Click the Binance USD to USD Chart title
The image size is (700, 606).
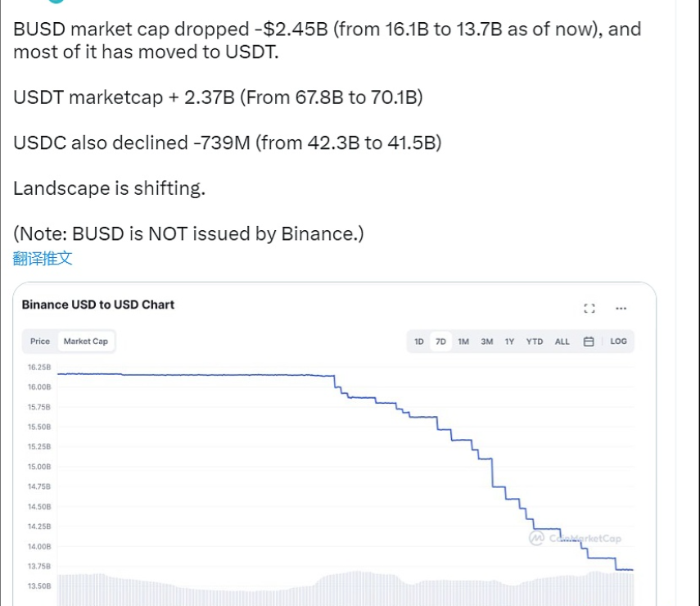coord(98,305)
